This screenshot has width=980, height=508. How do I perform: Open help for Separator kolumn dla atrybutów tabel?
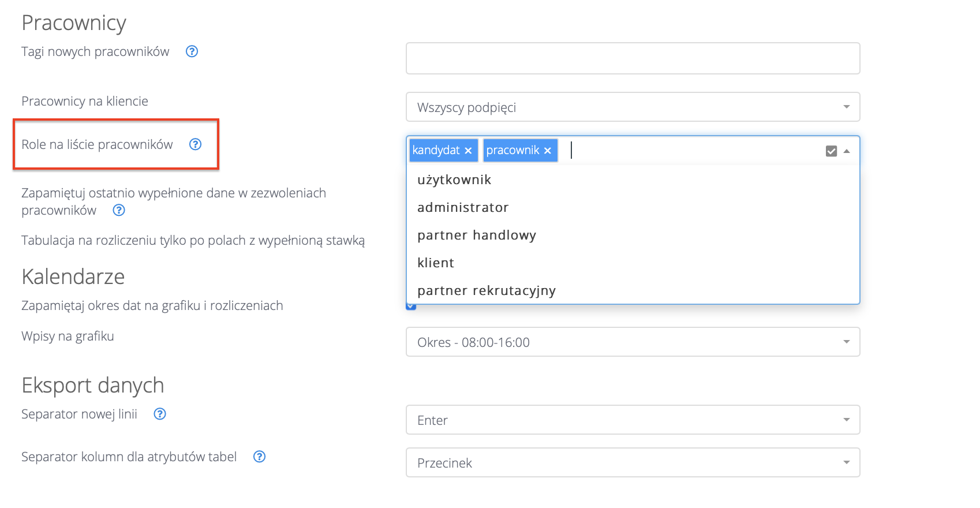point(260,457)
